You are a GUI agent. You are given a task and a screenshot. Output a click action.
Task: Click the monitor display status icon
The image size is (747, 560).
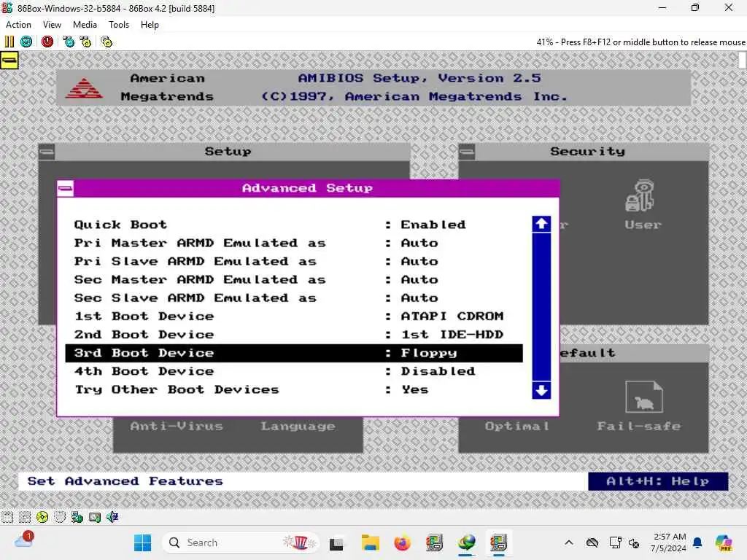pos(94,517)
